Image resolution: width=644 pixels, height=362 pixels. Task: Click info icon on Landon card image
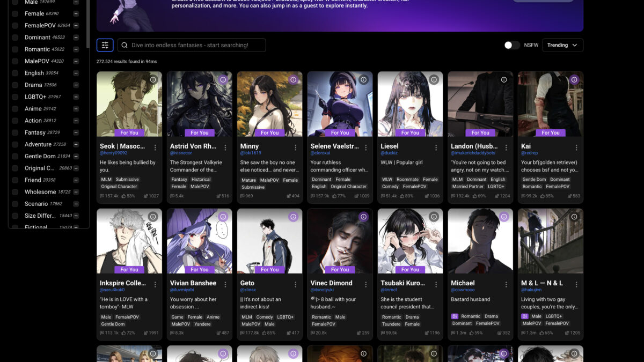pos(504,80)
